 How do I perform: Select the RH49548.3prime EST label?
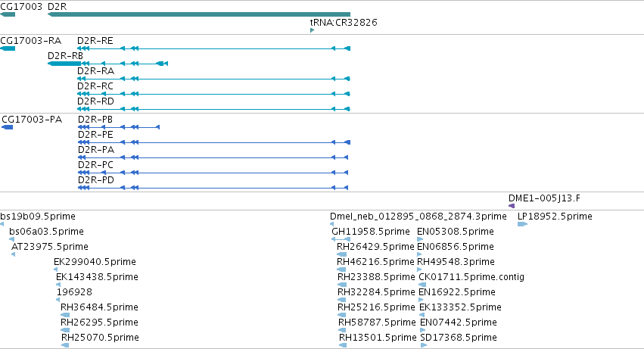coord(456,262)
